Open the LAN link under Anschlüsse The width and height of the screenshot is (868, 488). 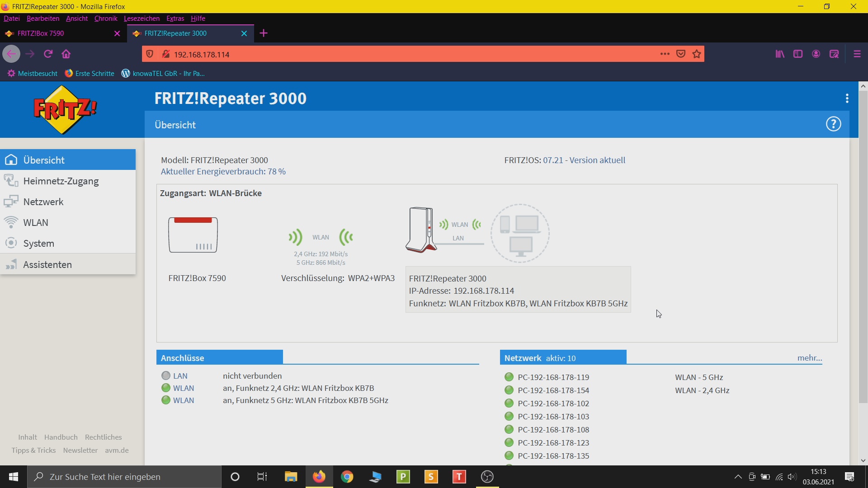180,376
